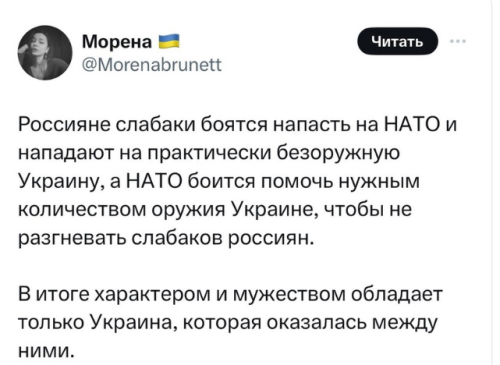Screen dimensions: 500x365
Task: Click В итоге starting the second paragraph
Action: point(53,295)
